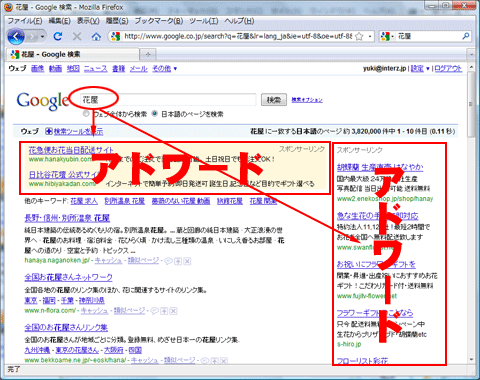This screenshot has height=380, width=480.
Task: Open the search engine selector dropdown
Action: pos(387,36)
